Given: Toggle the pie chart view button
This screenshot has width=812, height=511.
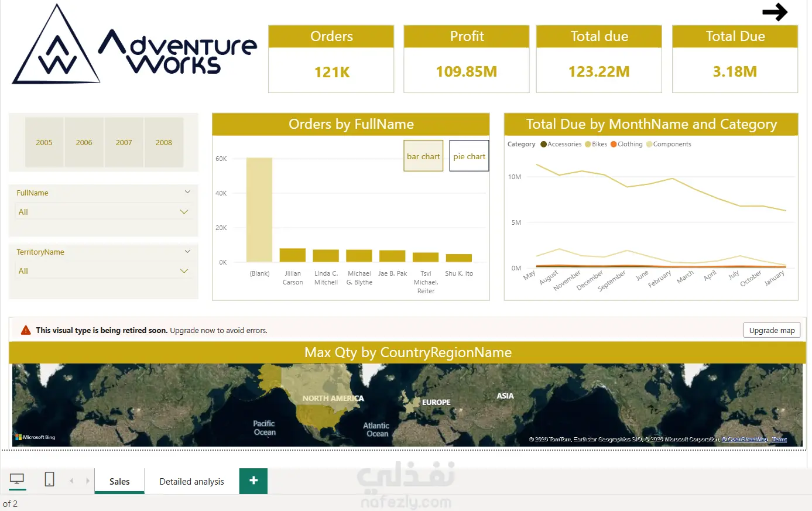Looking at the screenshot, I should [x=469, y=156].
